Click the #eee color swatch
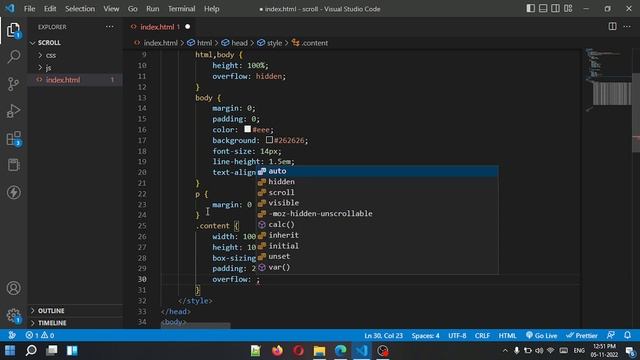 pyautogui.click(x=247, y=129)
